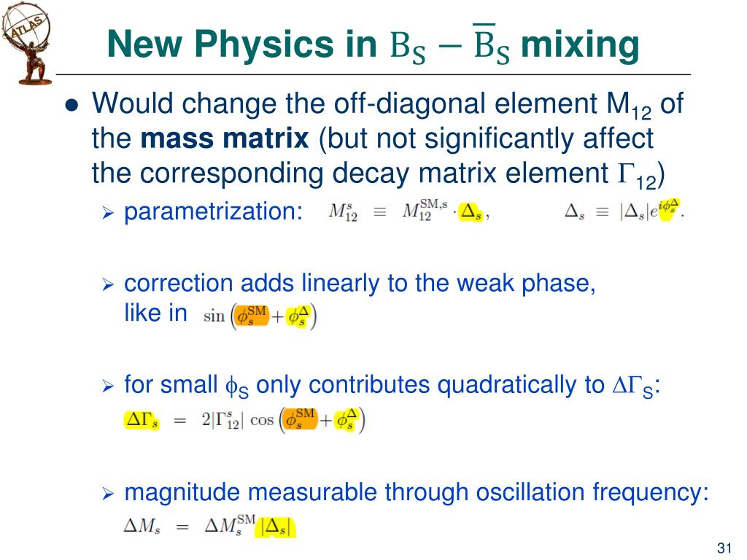Click the orange highlighted phi SM in cos formula
This screenshot has width=747, height=560.
click(300, 419)
